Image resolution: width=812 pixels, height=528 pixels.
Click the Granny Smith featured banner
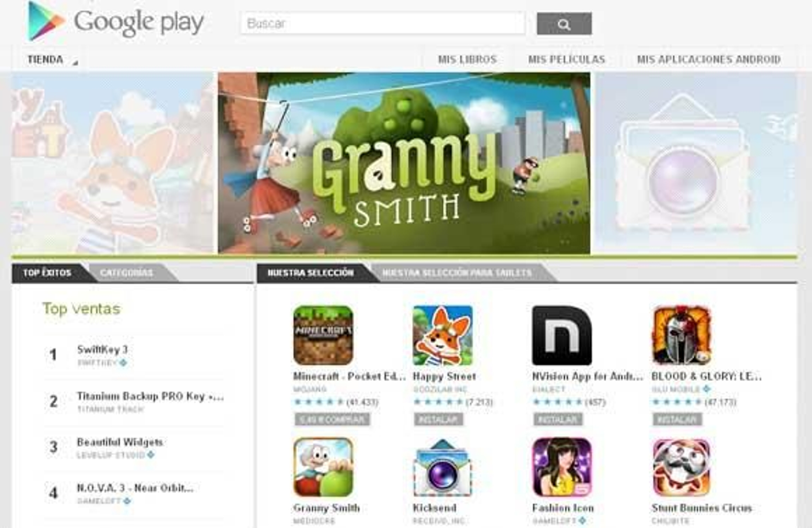404,163
